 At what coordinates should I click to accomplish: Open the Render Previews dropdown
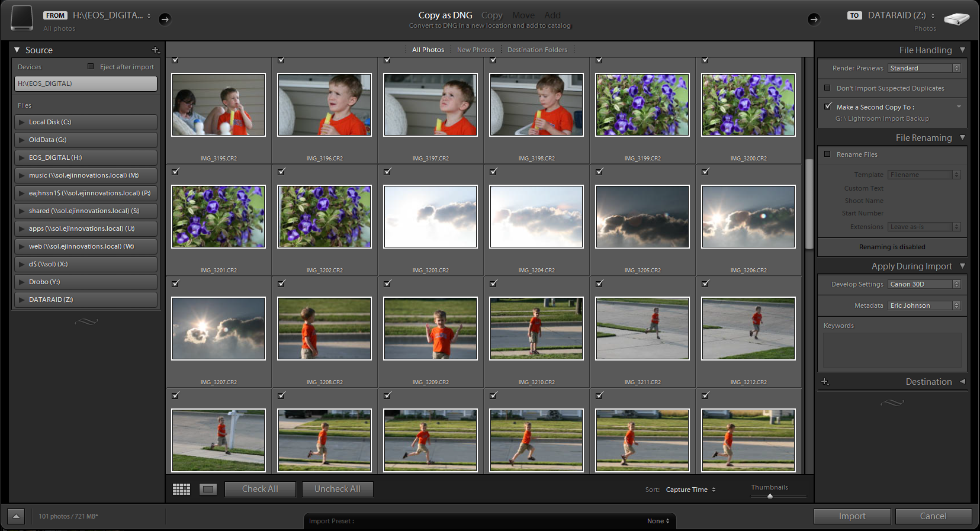click(x=924, y=68)
